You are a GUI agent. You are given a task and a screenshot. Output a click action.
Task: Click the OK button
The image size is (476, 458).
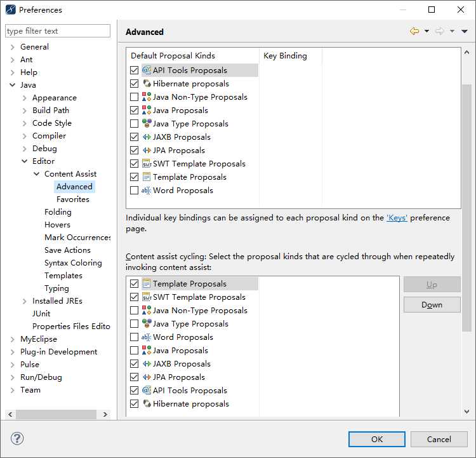pyautogui.click(x=377, y=439)
